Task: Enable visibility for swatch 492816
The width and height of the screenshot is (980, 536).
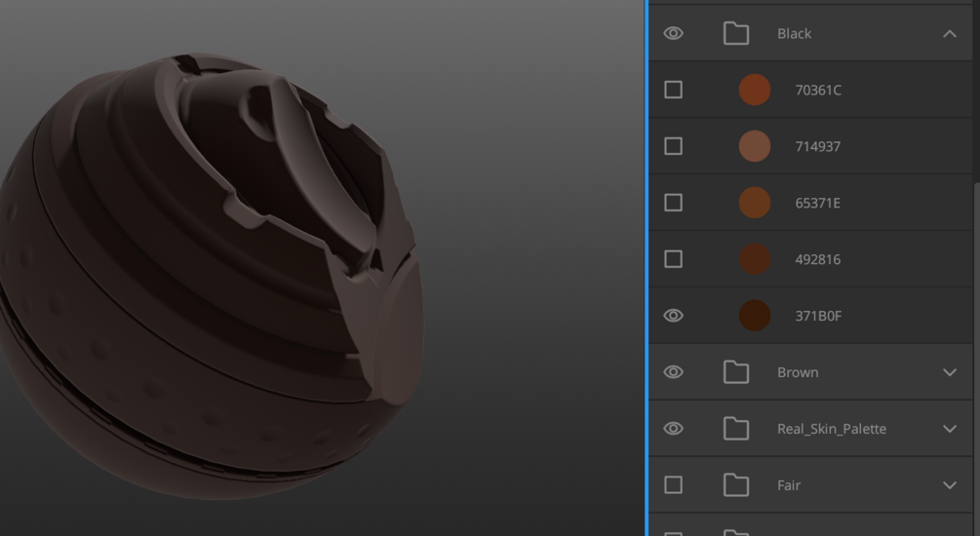Action: click(x=673, y=258)
